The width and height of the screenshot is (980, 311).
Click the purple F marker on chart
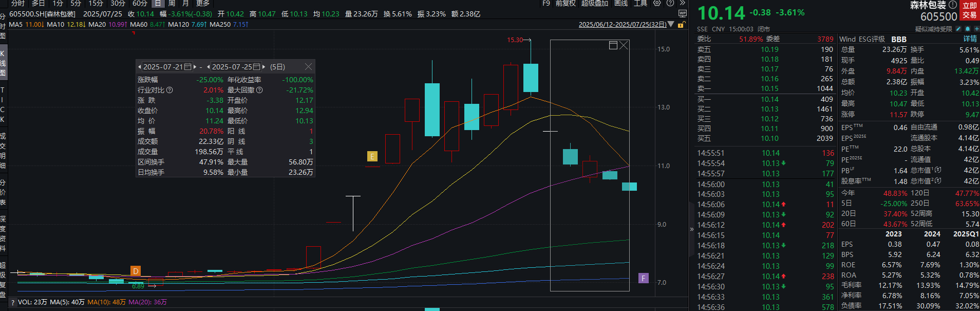pyautogui.click(x=643, y=278)
